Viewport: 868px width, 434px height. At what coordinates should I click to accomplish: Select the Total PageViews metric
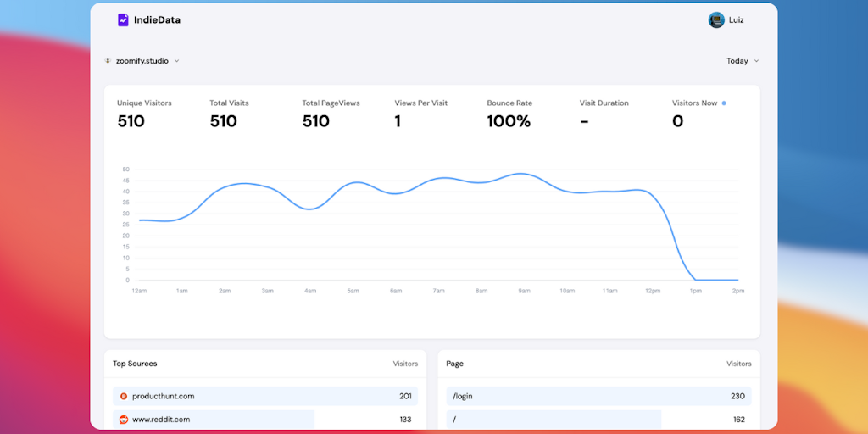[331, 114]
